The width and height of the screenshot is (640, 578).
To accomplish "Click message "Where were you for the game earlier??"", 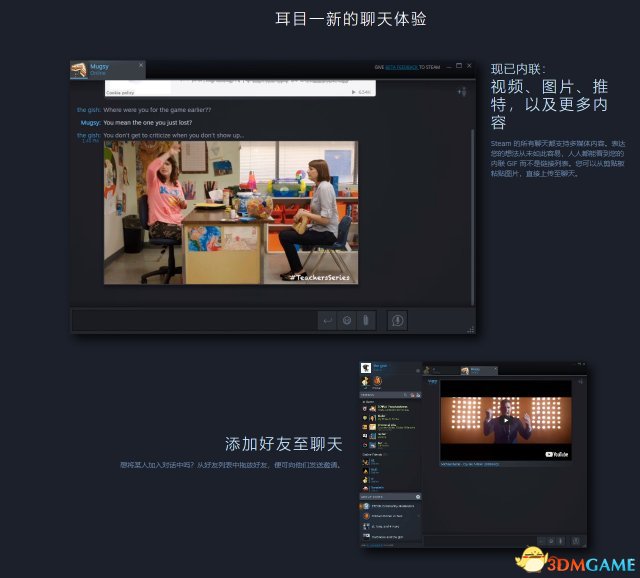I will 157,110.
